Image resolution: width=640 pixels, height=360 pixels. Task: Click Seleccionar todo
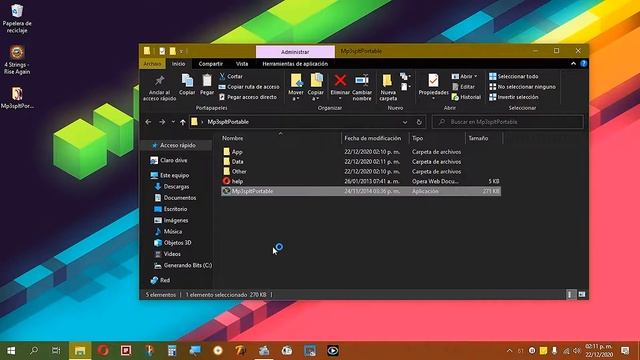tap(513, 76)
